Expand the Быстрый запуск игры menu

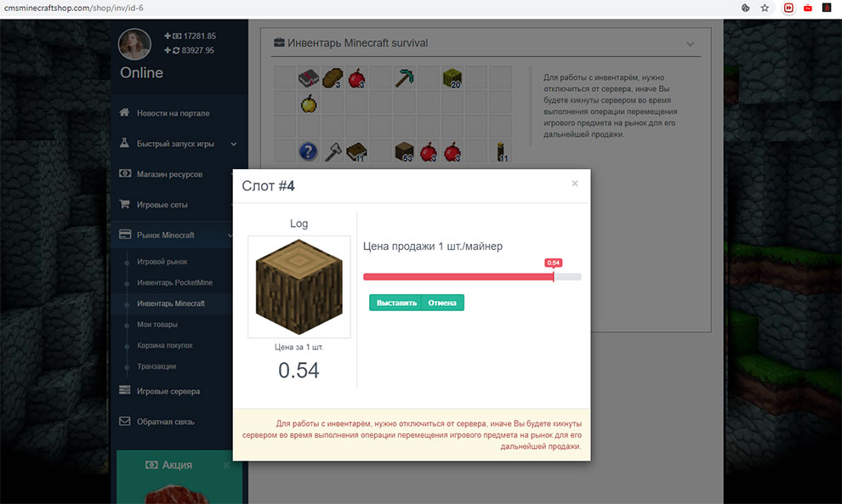[176, 144]
